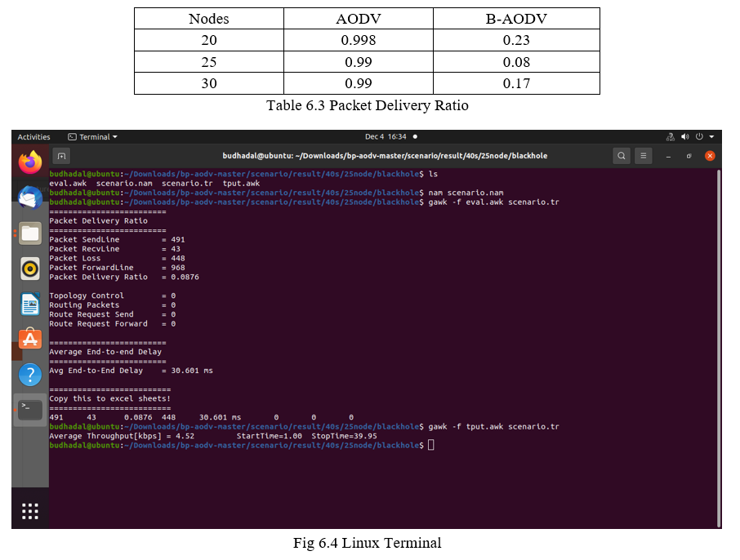Screen dimensions: 740x560
Task: Click the 'StopTime=39.95' value
Action: coord(344,436)
